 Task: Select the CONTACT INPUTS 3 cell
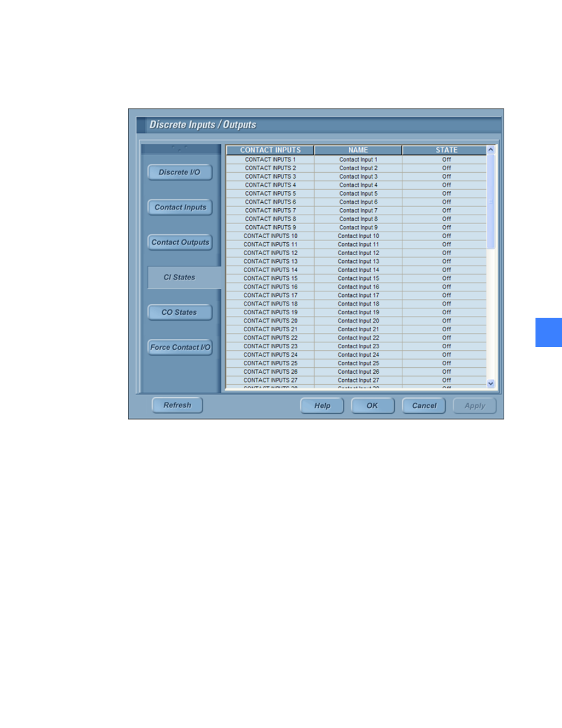tap(270, 177)
